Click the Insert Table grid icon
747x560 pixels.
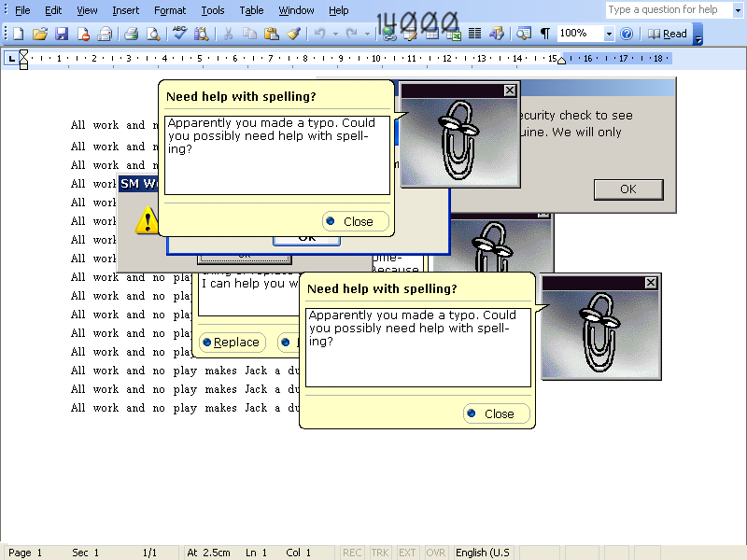click(x=432, y=34)
